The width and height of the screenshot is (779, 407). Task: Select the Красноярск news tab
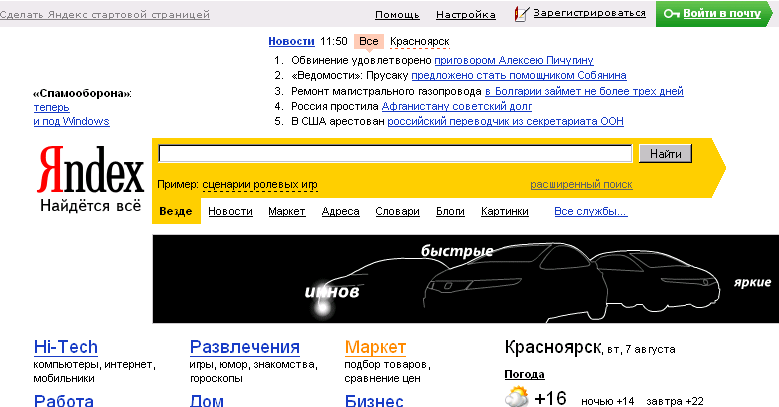click(419, 42)
